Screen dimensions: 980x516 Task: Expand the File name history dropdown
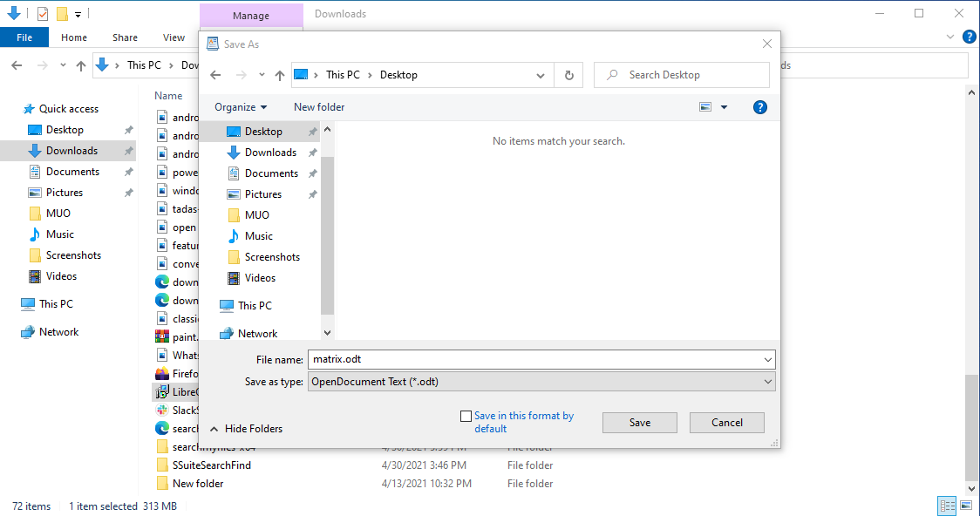coord(767,360)
